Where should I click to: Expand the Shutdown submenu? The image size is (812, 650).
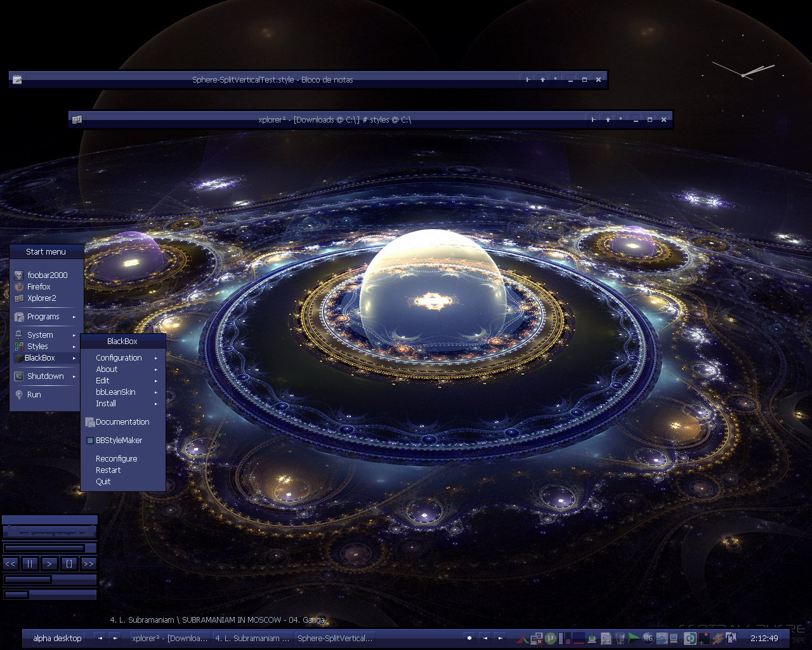47,376
